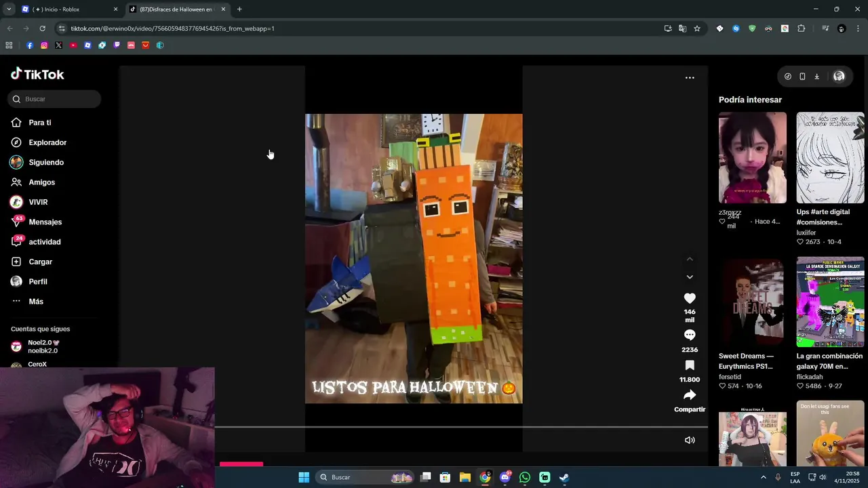This screenshot has width=868, height=488.
Task: Open a new browser tab
Action: coord(239,9)
